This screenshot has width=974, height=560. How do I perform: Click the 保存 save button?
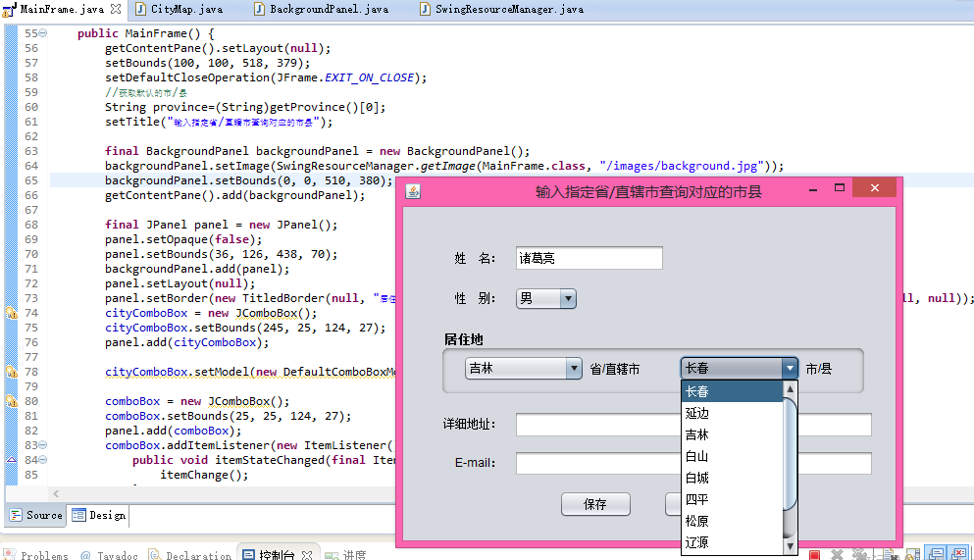click(x=595, y=504)
